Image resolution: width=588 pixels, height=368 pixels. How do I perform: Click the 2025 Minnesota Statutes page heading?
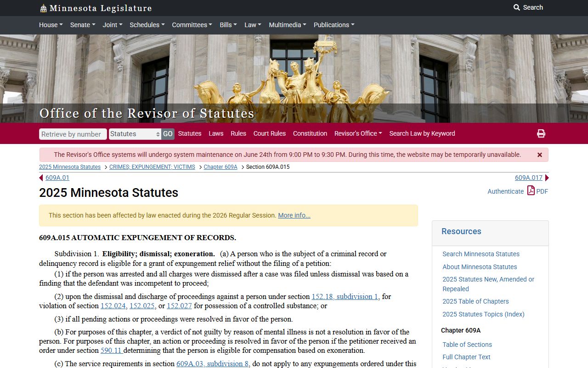108,193
